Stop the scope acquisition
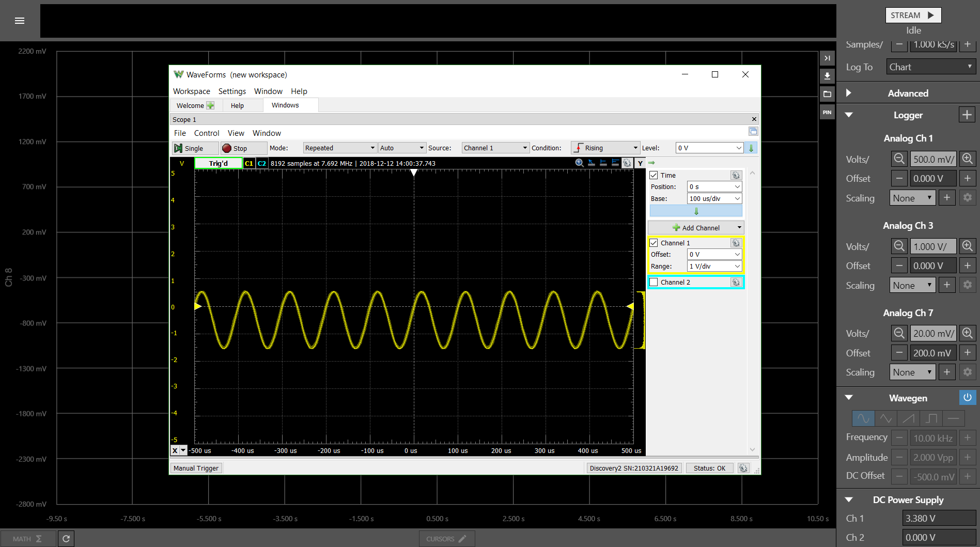The width and height of the screenshot is (980, 547). [243, 148]
